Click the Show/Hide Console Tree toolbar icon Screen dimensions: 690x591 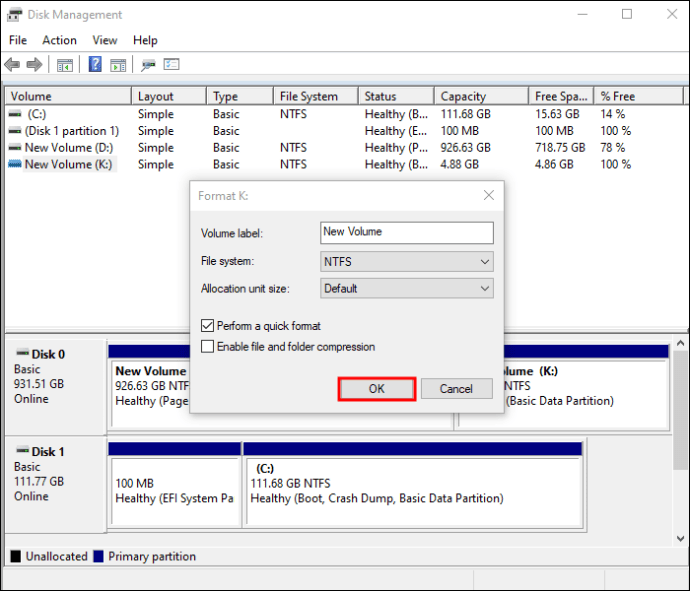click(x=64, y=65)
